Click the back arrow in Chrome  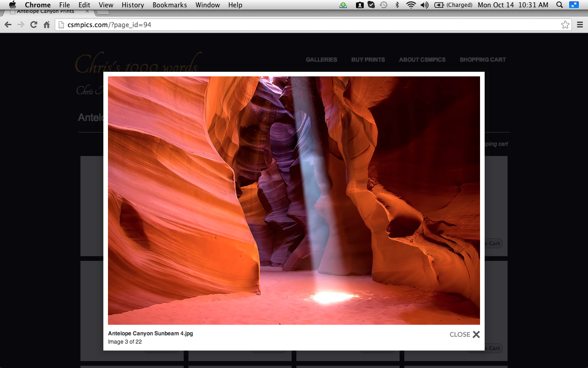click(8, 25)
